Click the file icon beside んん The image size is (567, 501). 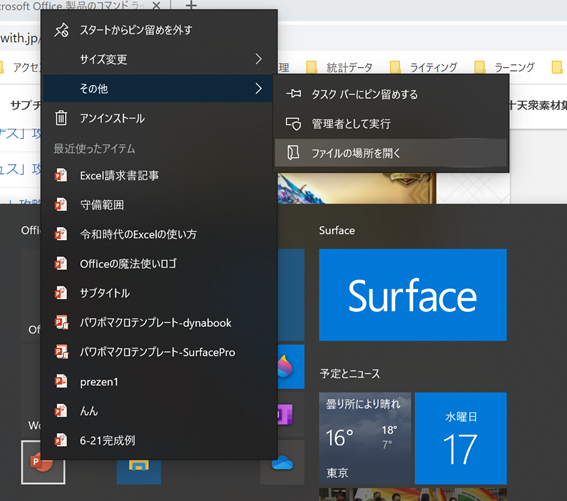tap(61, 411)
